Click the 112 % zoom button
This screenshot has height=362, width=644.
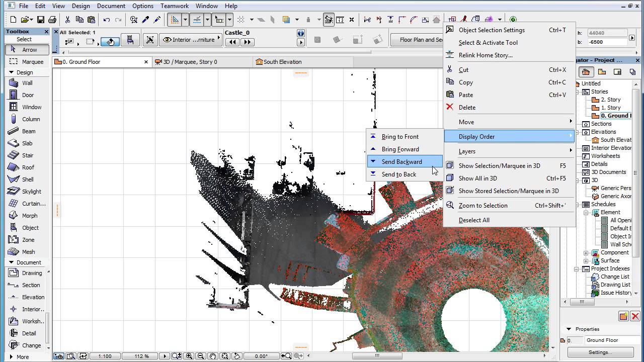[x=140, y=356]
